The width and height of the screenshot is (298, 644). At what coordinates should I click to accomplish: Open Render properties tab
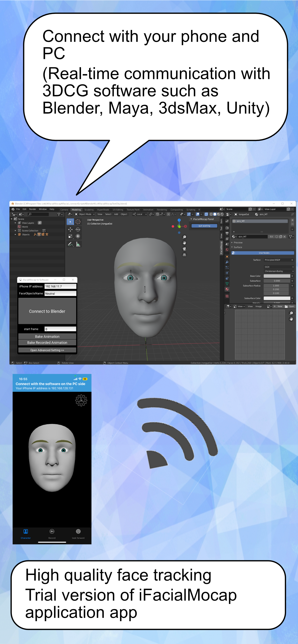tap(227, 228)
